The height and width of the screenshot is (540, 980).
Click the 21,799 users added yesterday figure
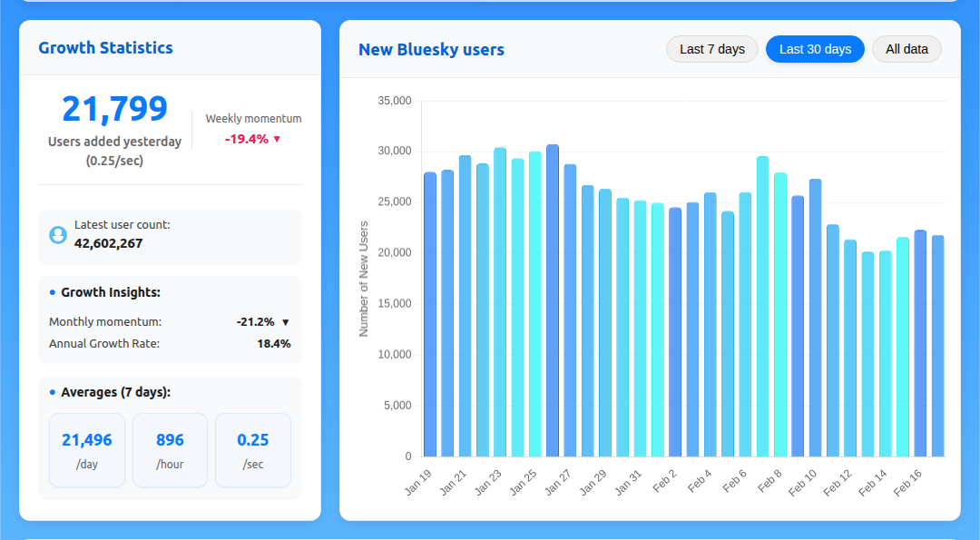point(114,109)
